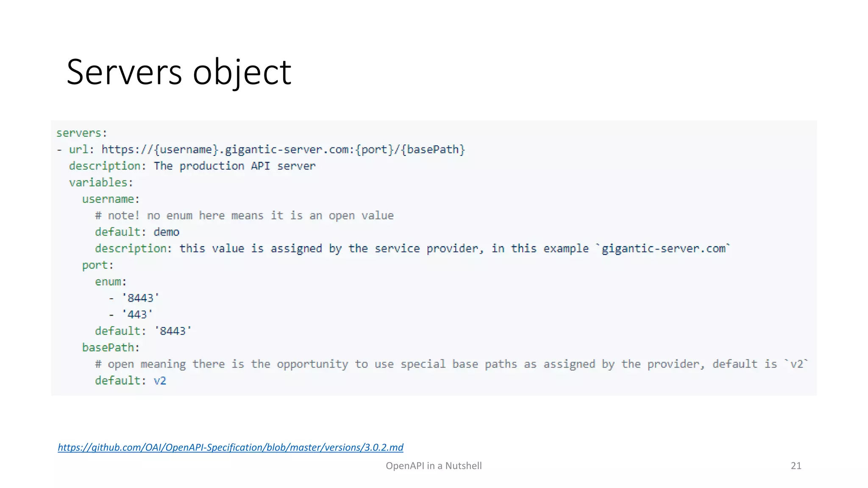Click the '443' enum list entry

click(137, 315)
